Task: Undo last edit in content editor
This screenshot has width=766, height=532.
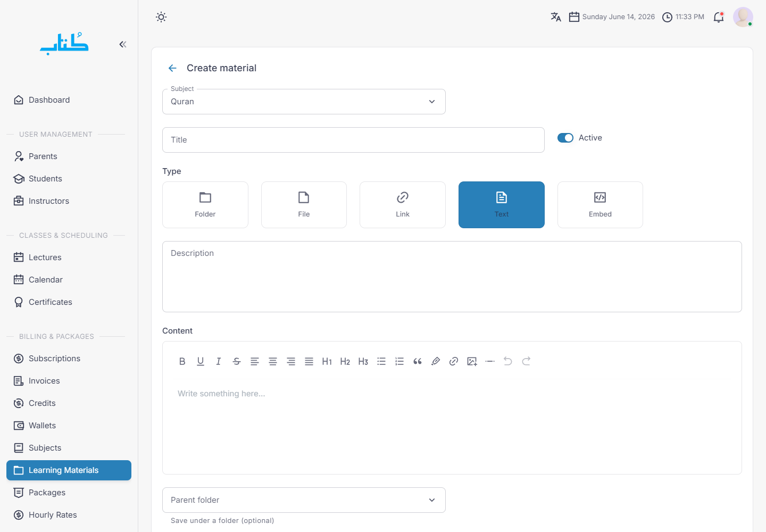Action: [508, 361]
